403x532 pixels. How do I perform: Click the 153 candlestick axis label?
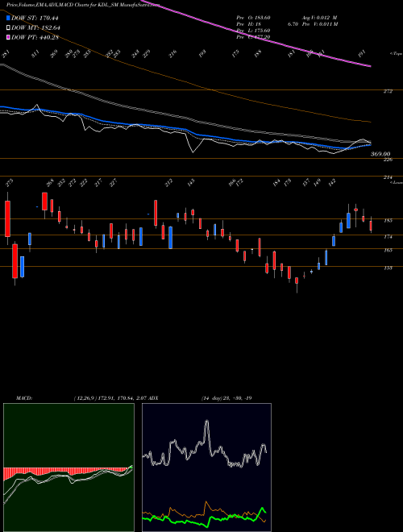click(x=388, y=268)
